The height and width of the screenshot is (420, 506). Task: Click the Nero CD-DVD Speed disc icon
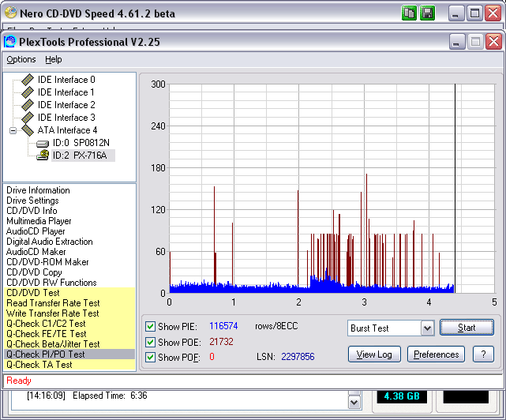[x=10, y=13]
